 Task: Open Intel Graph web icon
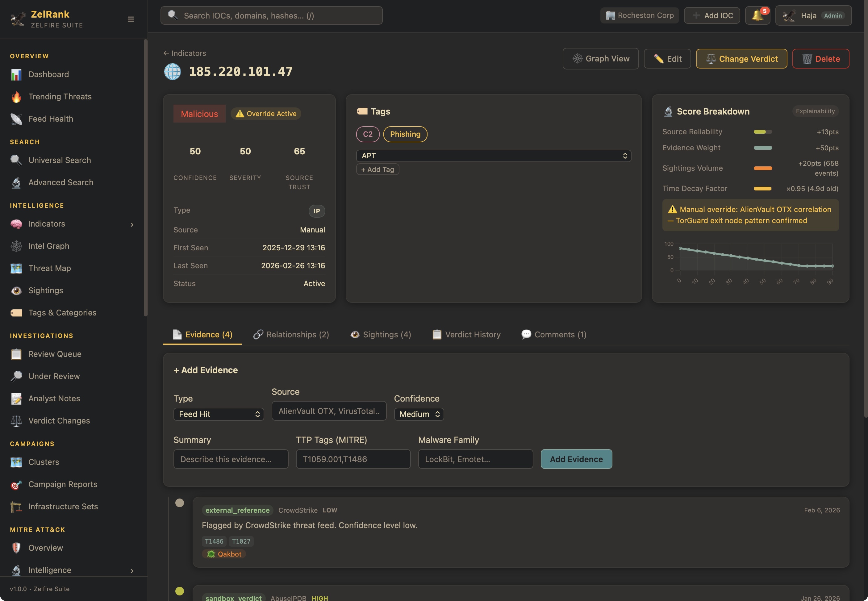tap(16, 246)
